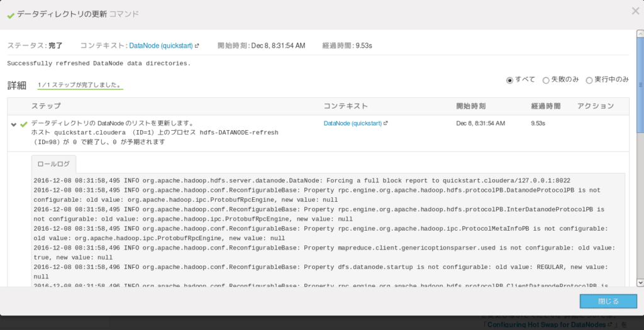Click the vertical scrollbar thumb of the dialog

(640, 85)
